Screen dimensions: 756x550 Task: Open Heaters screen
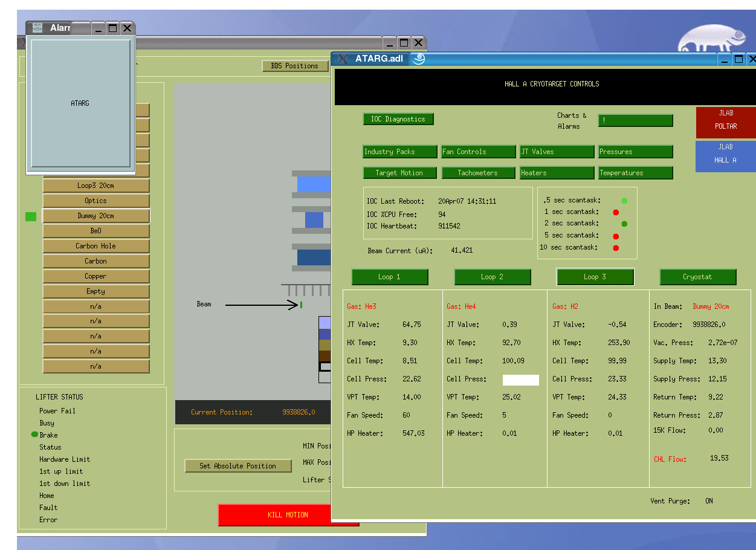tap(557, 173)
